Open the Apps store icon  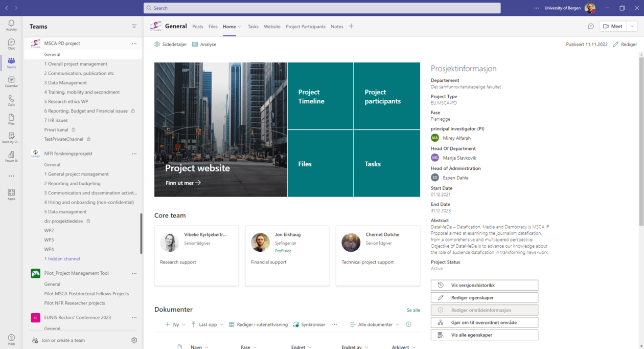coord(11,194)
